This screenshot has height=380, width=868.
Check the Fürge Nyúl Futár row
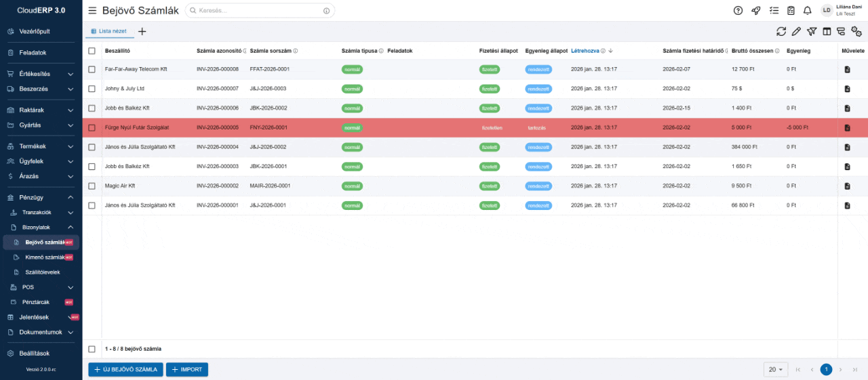coord(92,127)
